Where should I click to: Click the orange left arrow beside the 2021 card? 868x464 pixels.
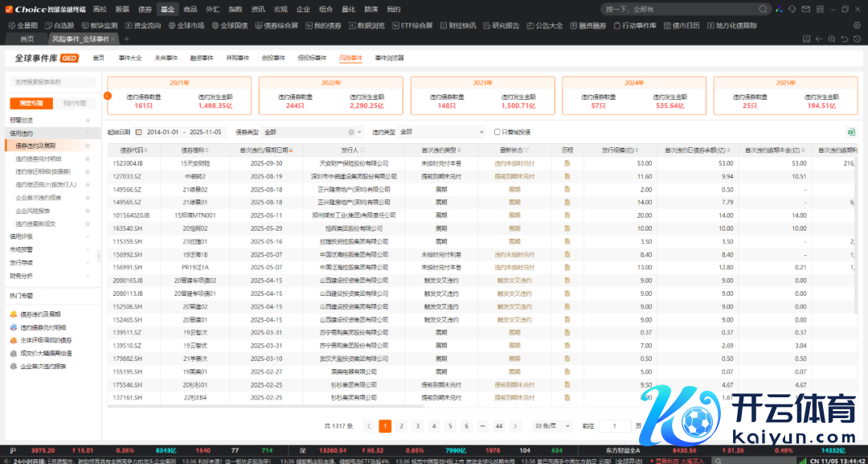tap(108, 96)
